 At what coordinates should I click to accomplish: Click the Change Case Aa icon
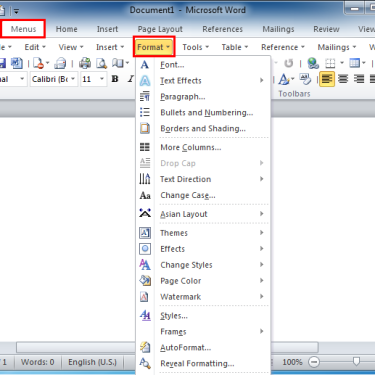(145, 195)
